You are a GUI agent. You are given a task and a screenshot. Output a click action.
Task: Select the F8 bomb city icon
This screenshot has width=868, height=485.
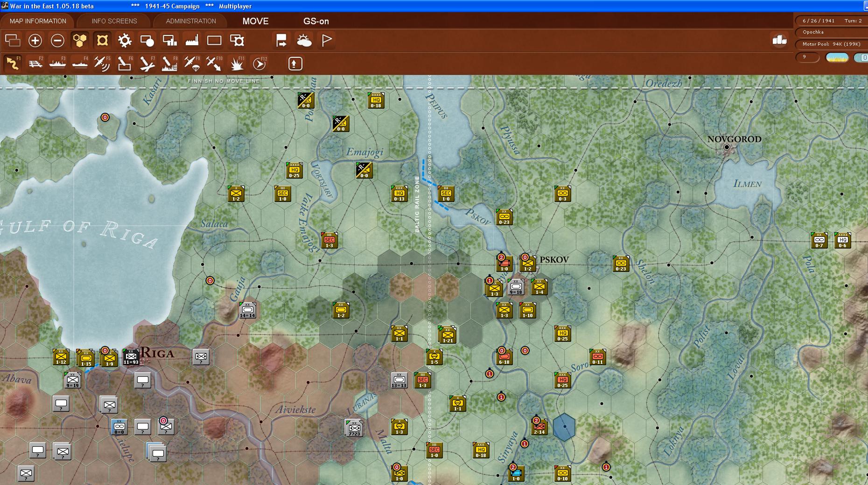tap(169, 63)
